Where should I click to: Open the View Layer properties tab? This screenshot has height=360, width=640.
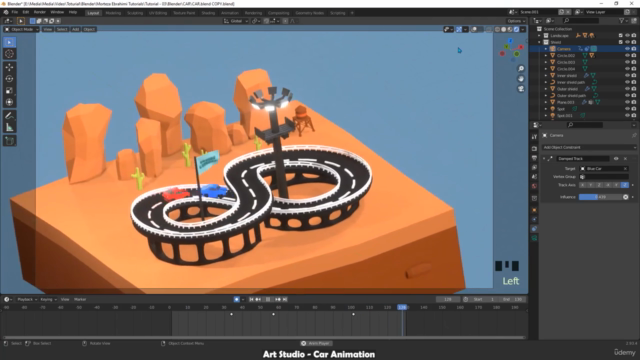[x=534, y=167]
